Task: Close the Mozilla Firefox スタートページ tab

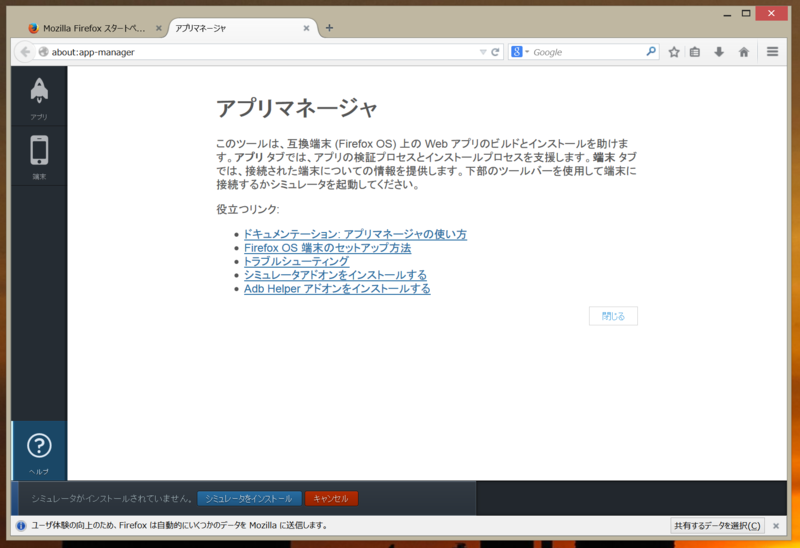Action: click(x=159, y=28)
